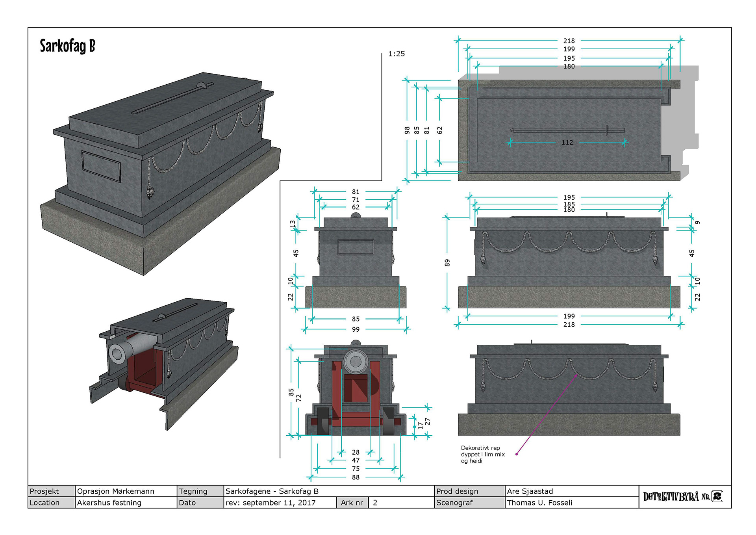The height and width of the screenshot is (535, 756).
Task: Click the 'Sarkofag B' title heading
Action: (67, 46)
